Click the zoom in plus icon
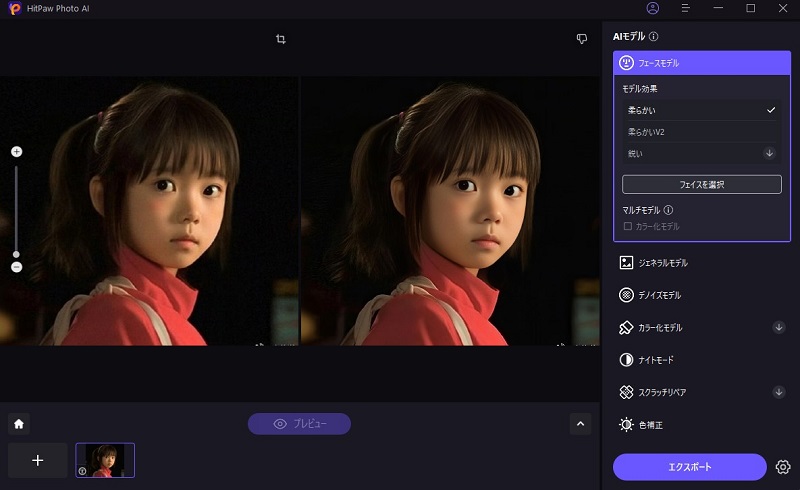Viewport: 800px width, 490px height. tap(16, 152)
